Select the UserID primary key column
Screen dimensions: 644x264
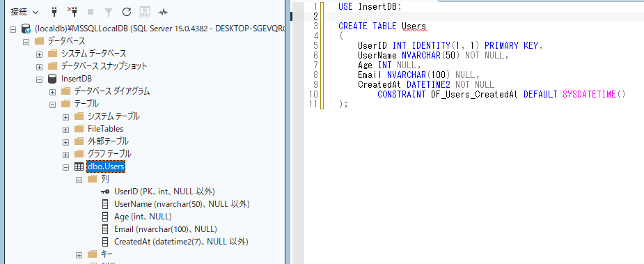pos(164,192)
